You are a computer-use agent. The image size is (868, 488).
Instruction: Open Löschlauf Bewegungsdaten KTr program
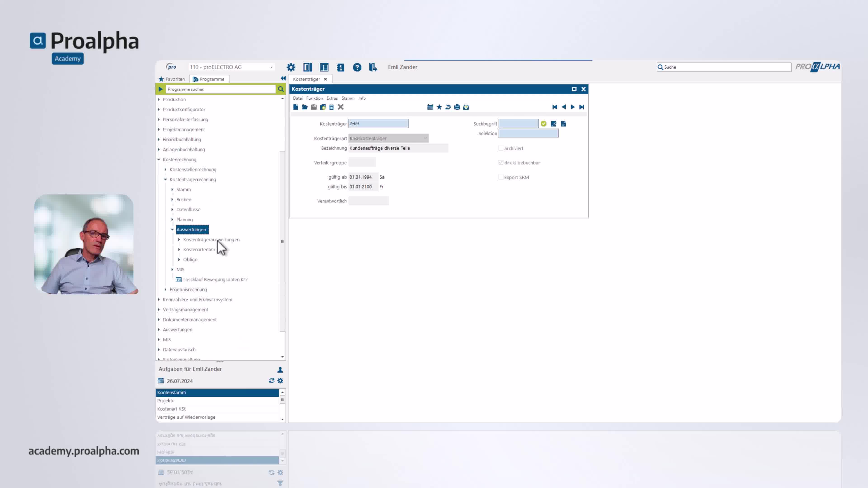pos(215,279)
